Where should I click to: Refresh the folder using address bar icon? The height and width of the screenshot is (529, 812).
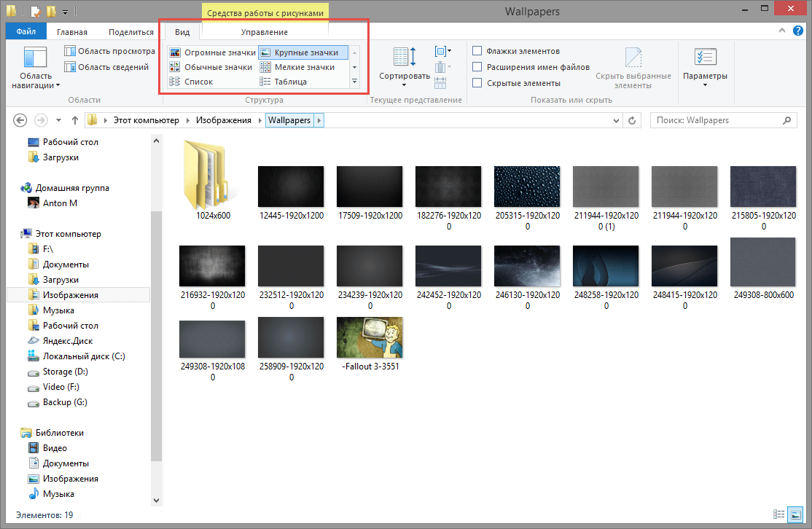tap(632, 120)
